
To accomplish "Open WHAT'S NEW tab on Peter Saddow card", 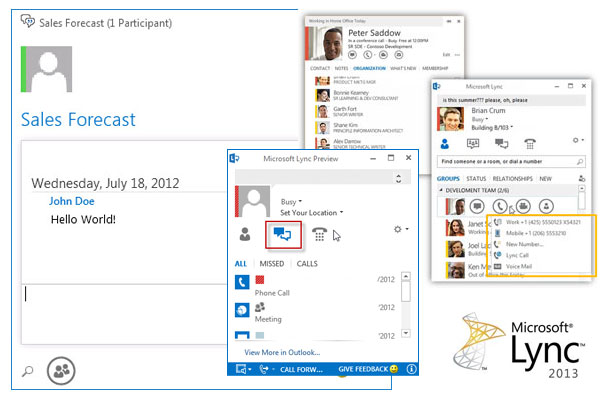I will 403,68.
